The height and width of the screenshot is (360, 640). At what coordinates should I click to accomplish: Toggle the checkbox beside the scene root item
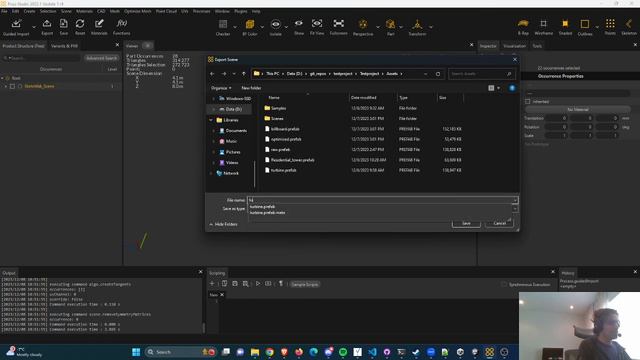13,86
